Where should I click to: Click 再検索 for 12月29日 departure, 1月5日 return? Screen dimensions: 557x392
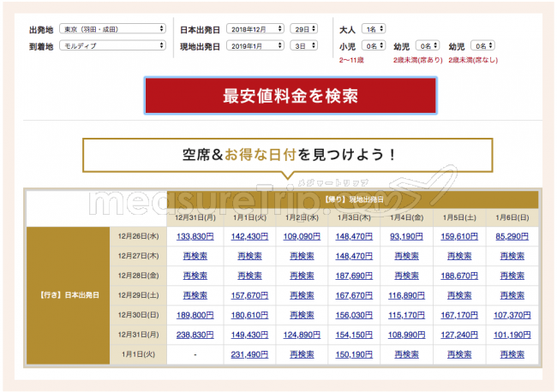[x=459, y=295]
